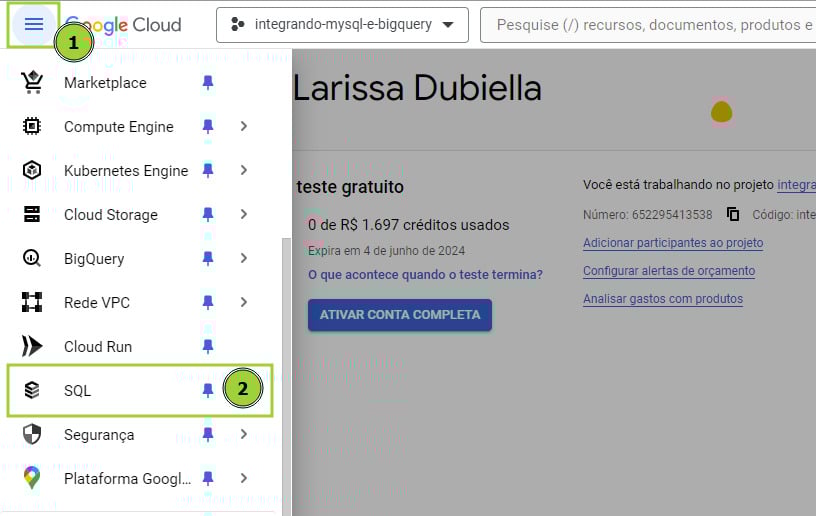Image resolution: width=816 pixels, height=516 pixels.
Task: Open Marketplace from the navigation menu
Action: coord(105,83)
